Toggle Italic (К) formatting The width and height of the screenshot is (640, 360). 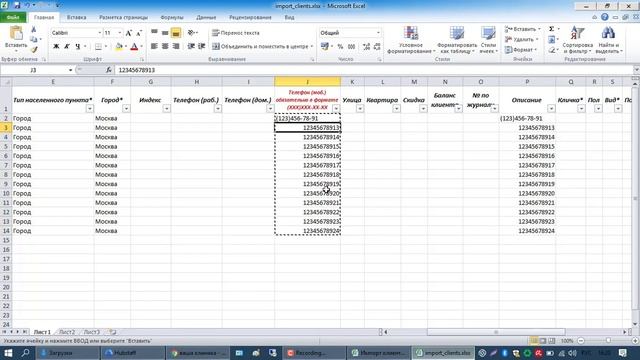(67, 47)
